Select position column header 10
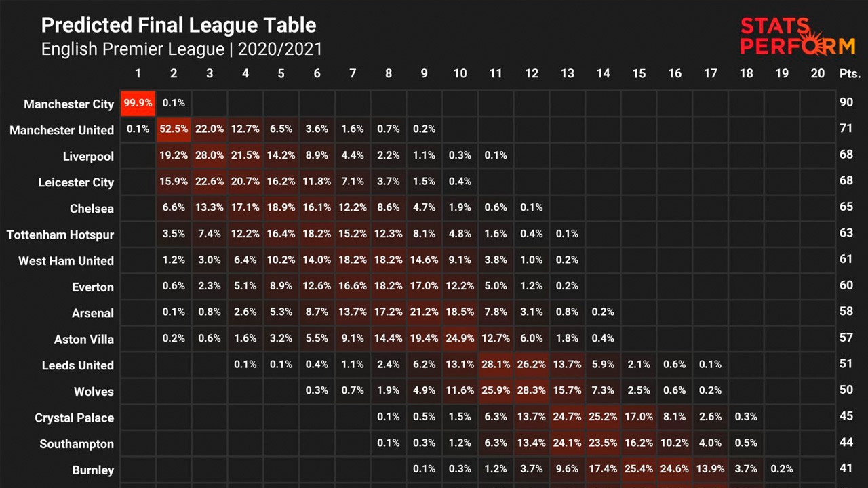868x488 pixels. click(460, 73)
